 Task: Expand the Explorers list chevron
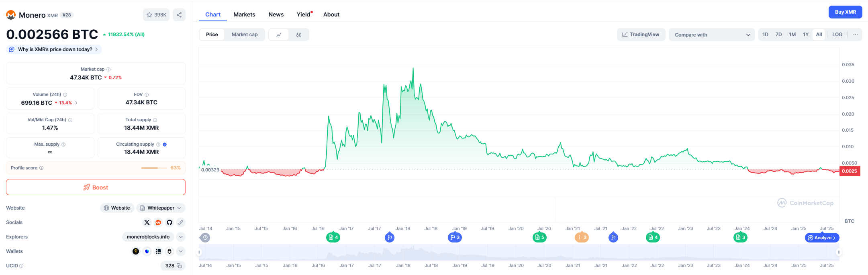coord(181,237)
